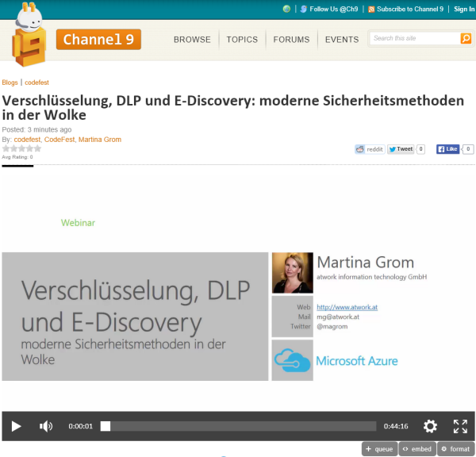This screenshot has width=476, height=457.
Task: Rate the video with the third star
Action: coord(21,148)
